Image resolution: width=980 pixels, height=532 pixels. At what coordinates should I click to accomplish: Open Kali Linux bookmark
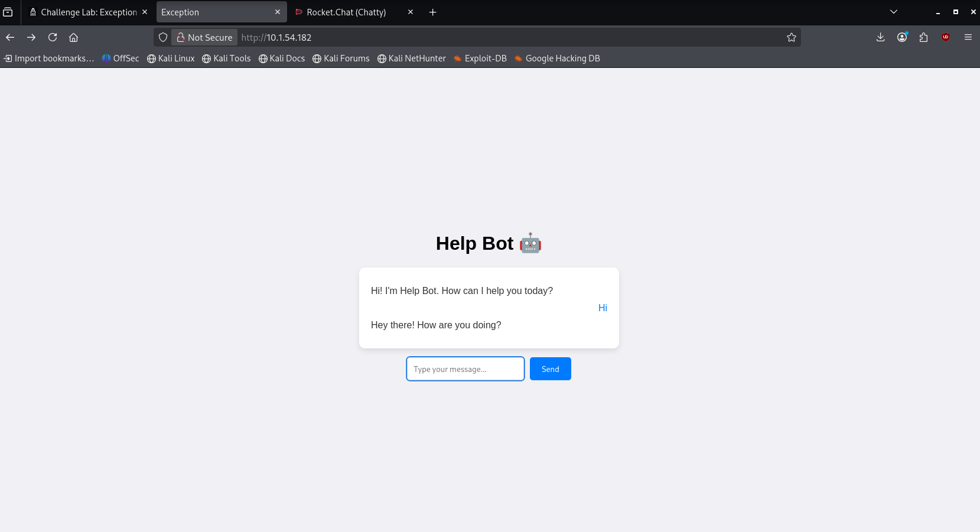[x=171, y=58]
